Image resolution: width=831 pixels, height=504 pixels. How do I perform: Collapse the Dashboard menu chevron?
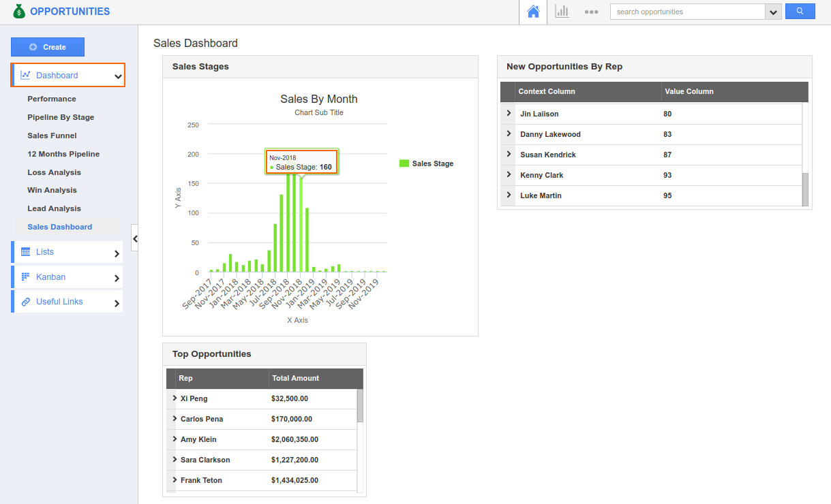click(x=118, y=76)
